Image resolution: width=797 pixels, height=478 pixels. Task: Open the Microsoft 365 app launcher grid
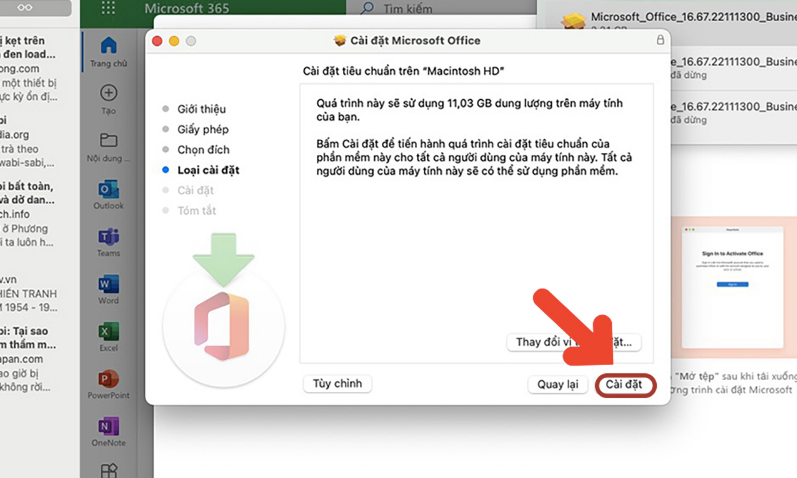(x=108, y=9)
